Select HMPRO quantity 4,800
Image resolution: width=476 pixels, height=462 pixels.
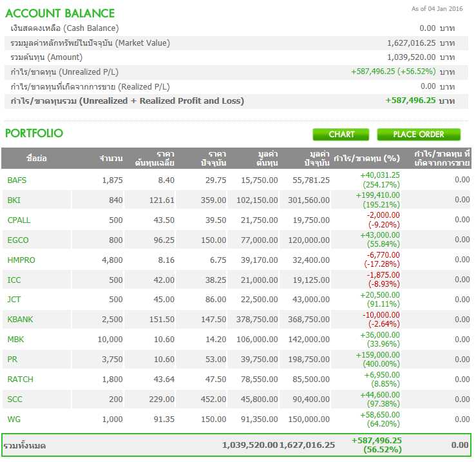click(112, 260)
